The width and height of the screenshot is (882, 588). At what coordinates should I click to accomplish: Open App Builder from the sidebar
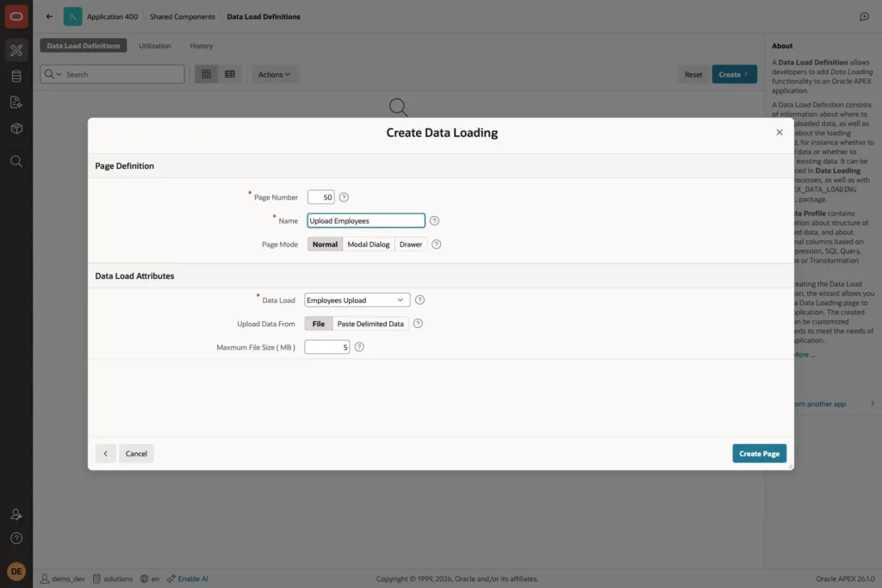(x=16, y=50)
